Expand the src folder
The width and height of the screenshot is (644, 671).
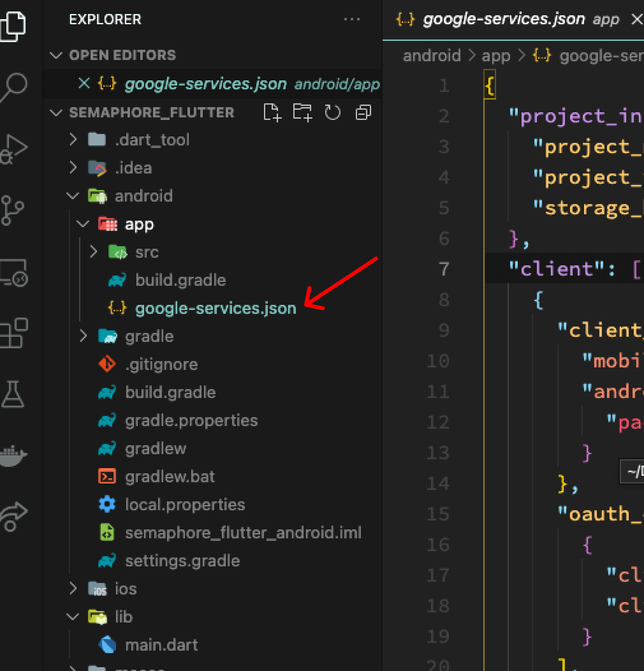94,252
